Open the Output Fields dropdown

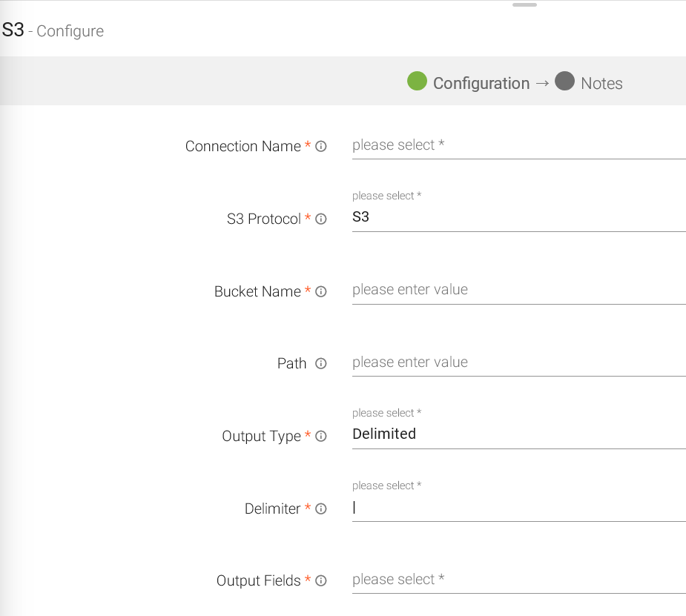tap(518, 580)
